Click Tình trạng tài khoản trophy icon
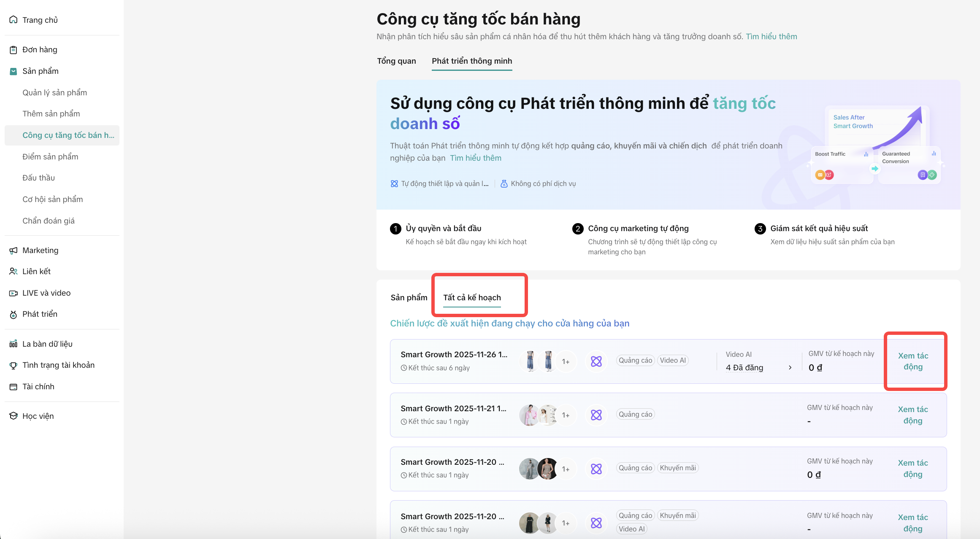Viewport: 980px width, 539px height. 14,365
